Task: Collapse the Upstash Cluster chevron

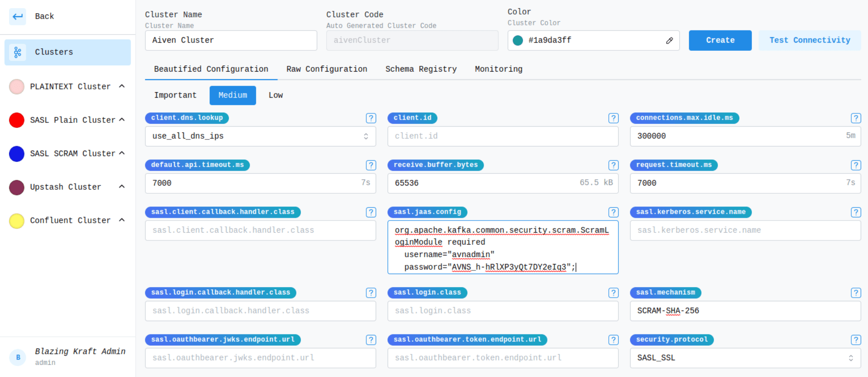Action: click(x=121, y=186)
